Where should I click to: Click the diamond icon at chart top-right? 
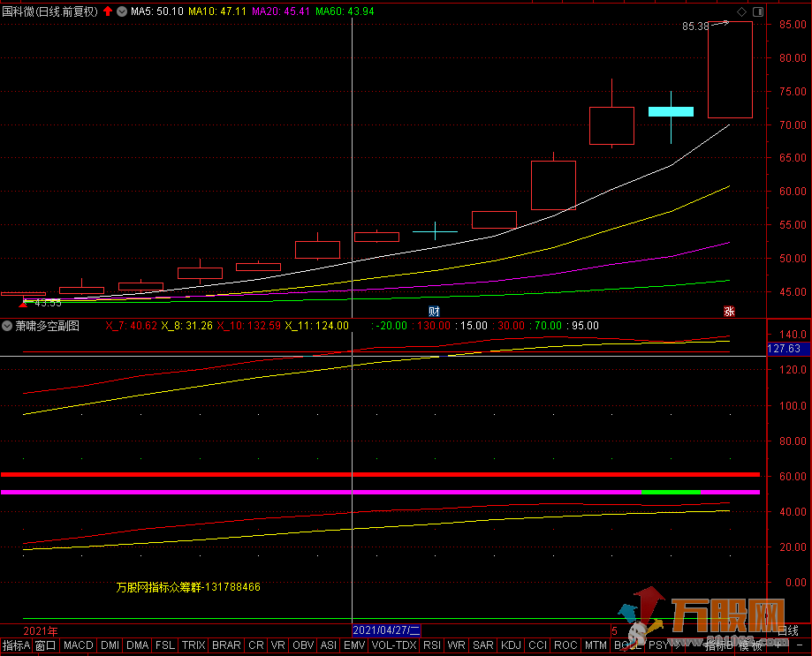coord(741,12)
